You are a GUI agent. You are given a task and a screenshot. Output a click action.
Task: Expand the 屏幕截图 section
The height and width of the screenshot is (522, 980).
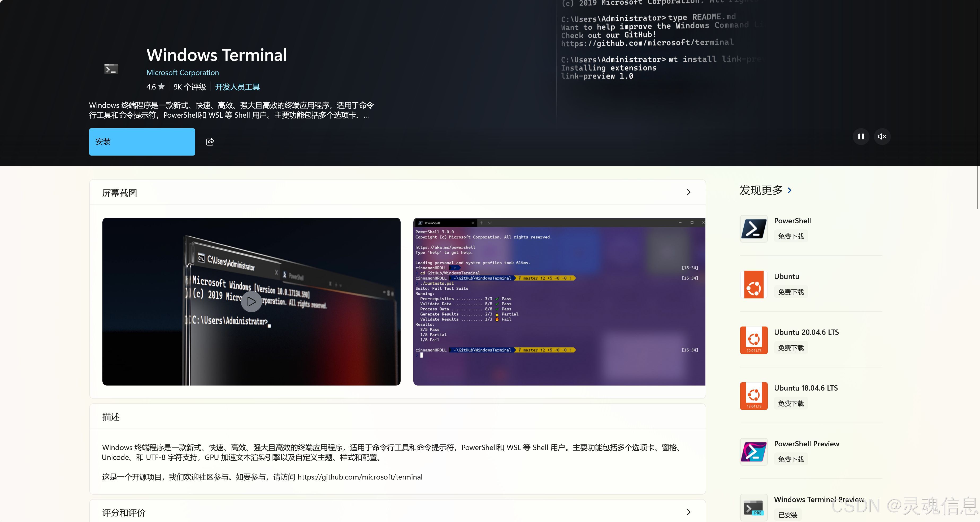[x=689, y=192]
